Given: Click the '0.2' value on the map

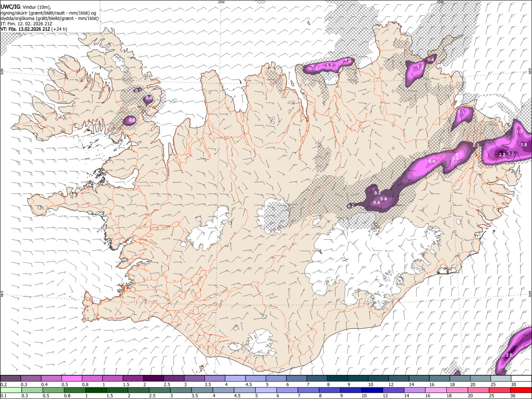Looking at the screenshot, I should click(350, 206).
